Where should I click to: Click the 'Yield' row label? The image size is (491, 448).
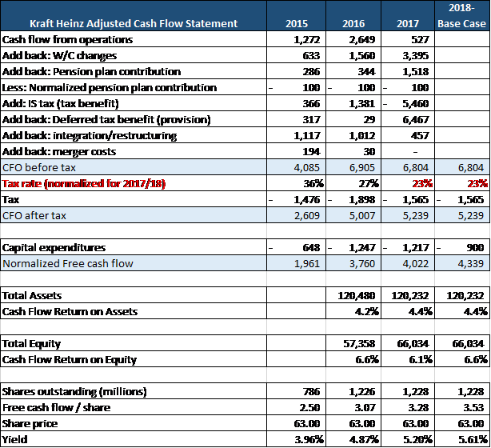(14, 439)
